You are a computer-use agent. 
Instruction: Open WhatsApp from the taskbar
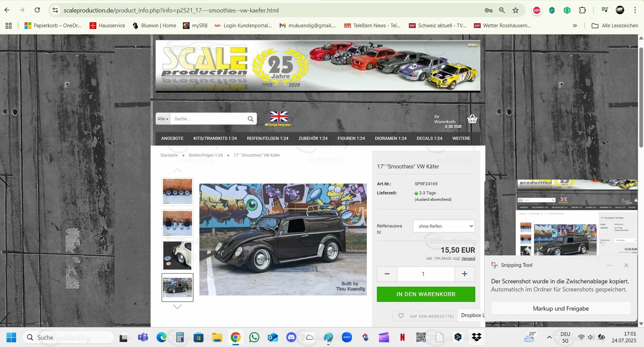pos(254,337)
